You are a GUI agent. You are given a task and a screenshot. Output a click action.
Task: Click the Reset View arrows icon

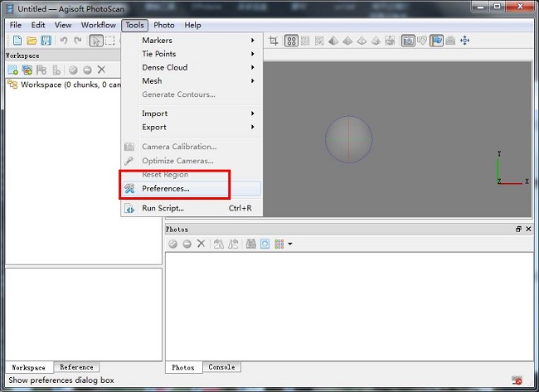click(464, 41)
